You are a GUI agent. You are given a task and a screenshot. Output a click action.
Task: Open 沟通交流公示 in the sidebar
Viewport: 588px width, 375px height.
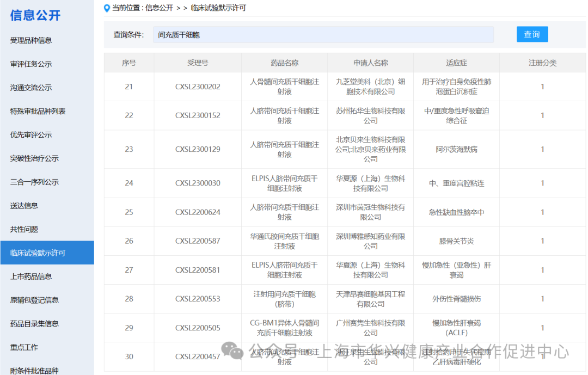[31, 88]
